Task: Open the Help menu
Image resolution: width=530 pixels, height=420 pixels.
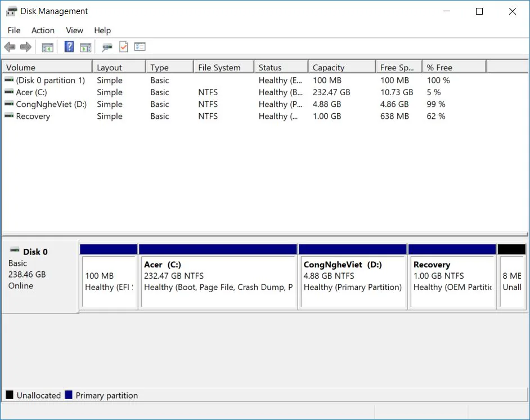Action: click(102, 30)
